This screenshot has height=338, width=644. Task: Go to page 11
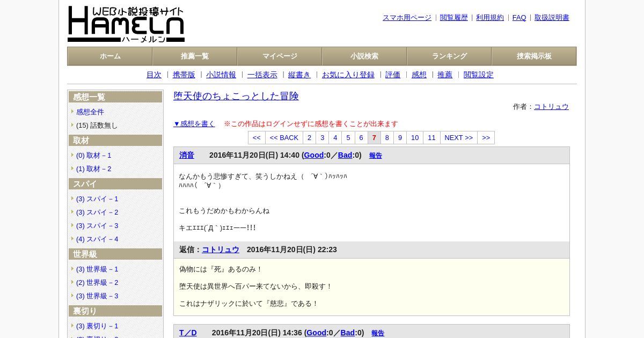[x=431, y=138]
